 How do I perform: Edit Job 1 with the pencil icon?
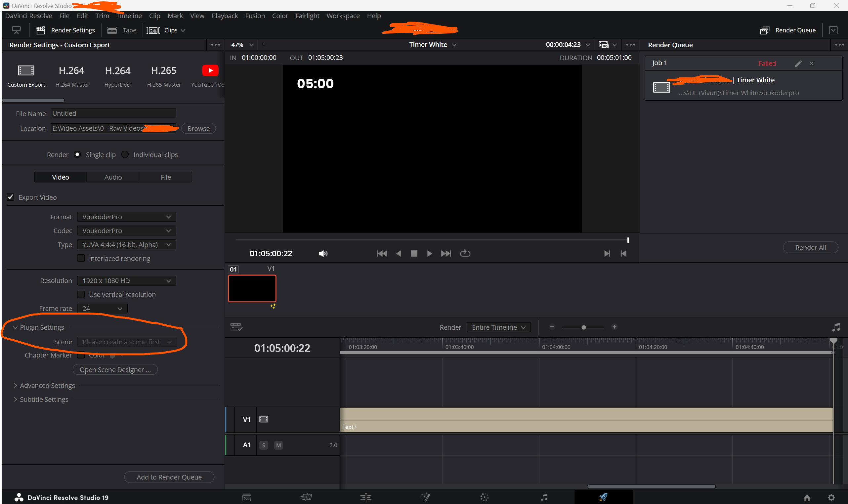[x=798, y=63]
